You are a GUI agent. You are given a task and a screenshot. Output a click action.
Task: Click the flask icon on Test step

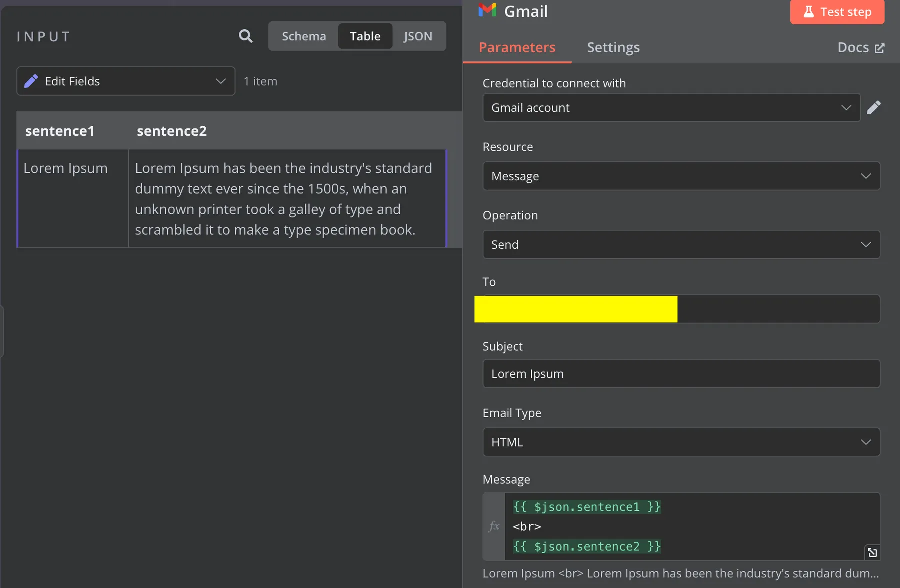pos(808,12)
